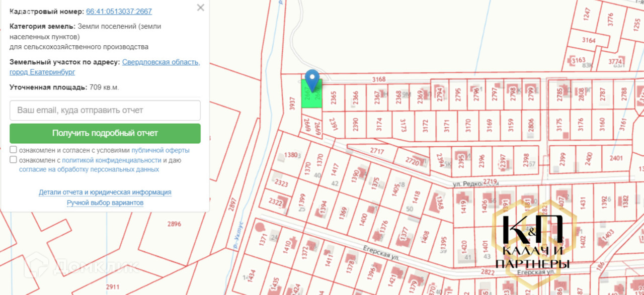
Task: Select parcel 2399 on the map
Action: click(x=562, y=159)
